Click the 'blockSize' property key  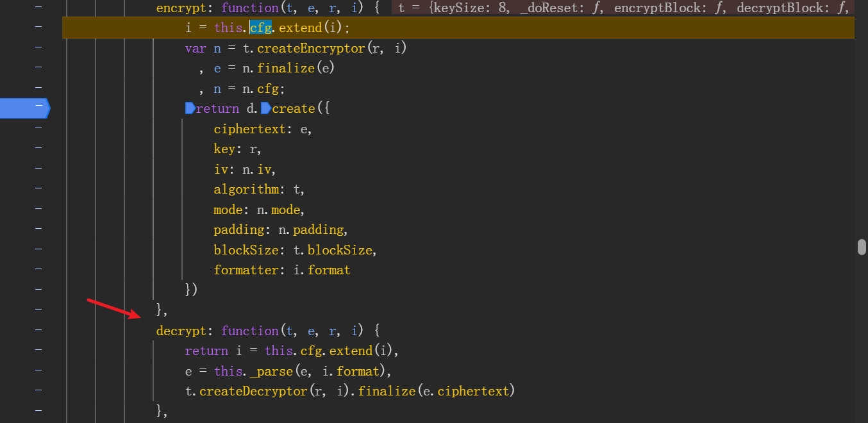pyautogui.click(x=246, y=250)
